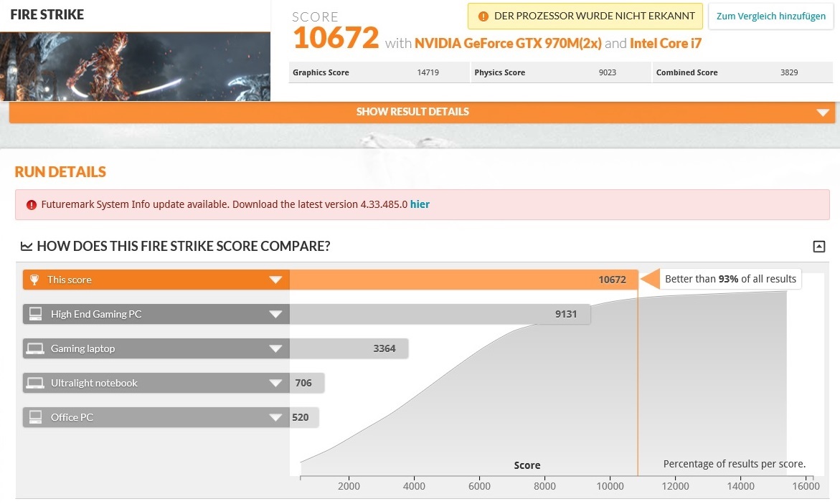The width and height of the screenshot is (840, 504).
Task: Click the High End Gaming PC bar value 9131
Action: click(x=566, y=314)
